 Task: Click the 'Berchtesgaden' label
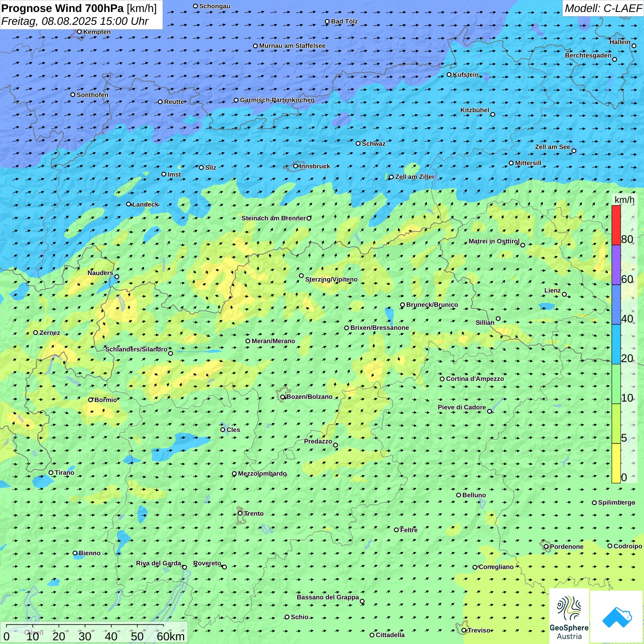pos(588,55)
